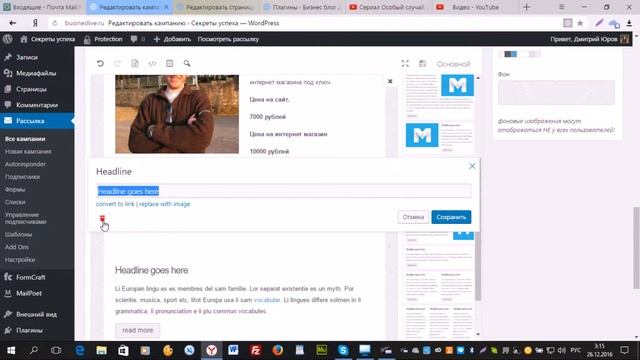Open browser downloads arrow icon

pos(629,23)
